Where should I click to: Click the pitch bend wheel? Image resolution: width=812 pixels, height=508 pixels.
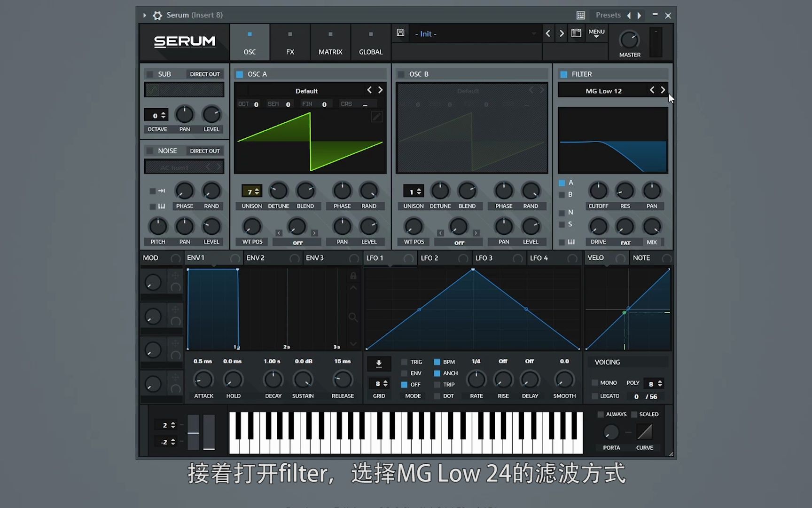tap(193, 432)
